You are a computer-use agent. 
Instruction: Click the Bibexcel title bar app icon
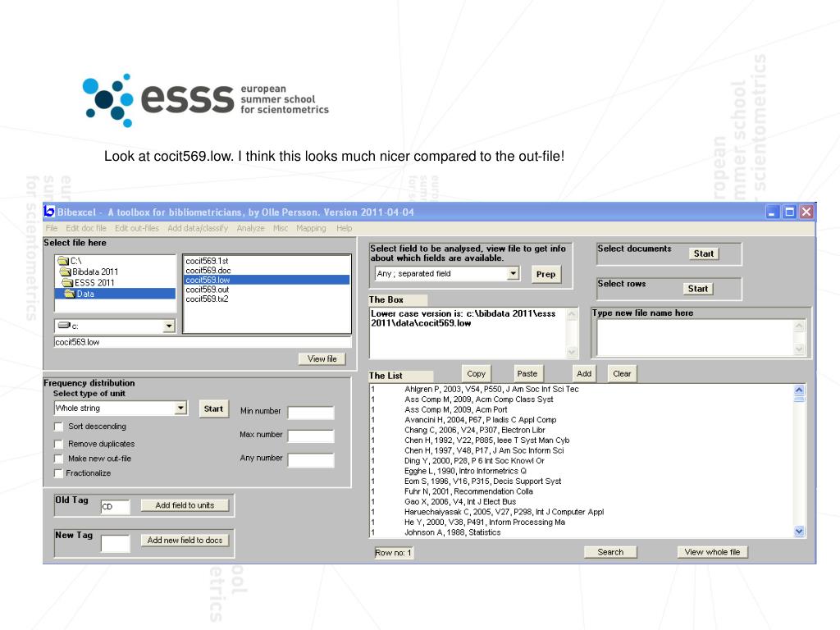point(49,212)
